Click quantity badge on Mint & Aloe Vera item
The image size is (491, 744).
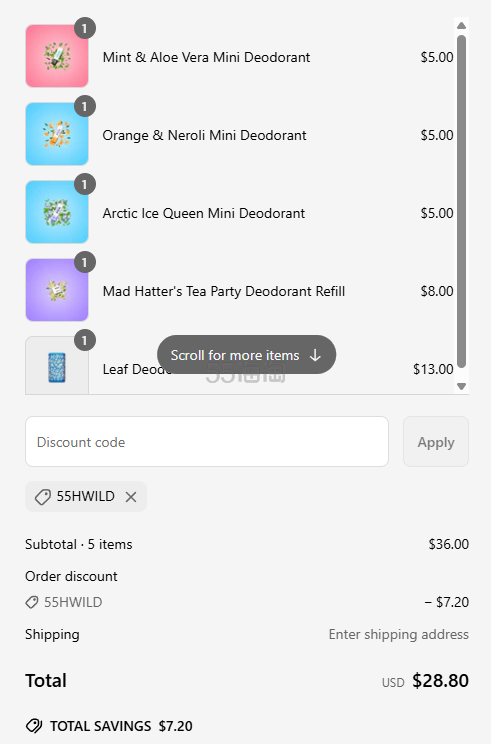coord(85,29)
